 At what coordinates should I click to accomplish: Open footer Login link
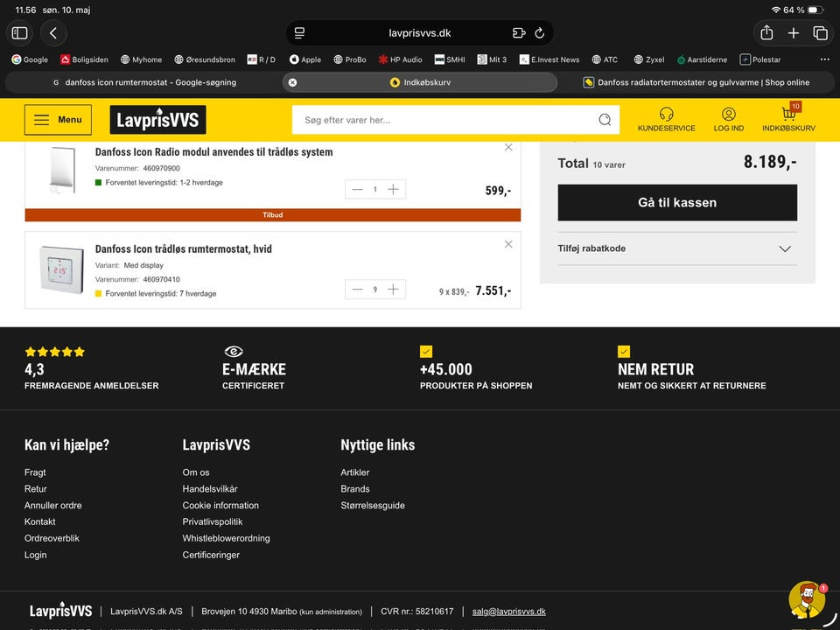point(35,555)
